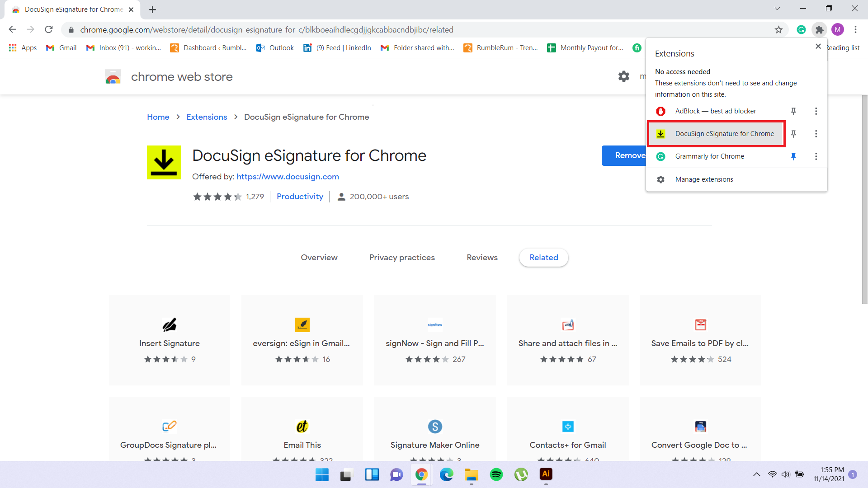Bookmark this page with the star icon
868x488 pixels.
point(778,30)
